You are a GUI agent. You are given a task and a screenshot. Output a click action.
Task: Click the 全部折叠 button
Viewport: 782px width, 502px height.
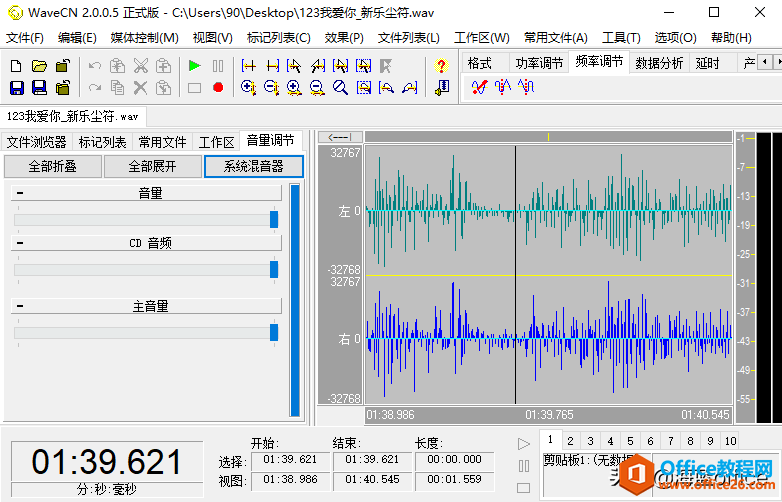[53, 166]
